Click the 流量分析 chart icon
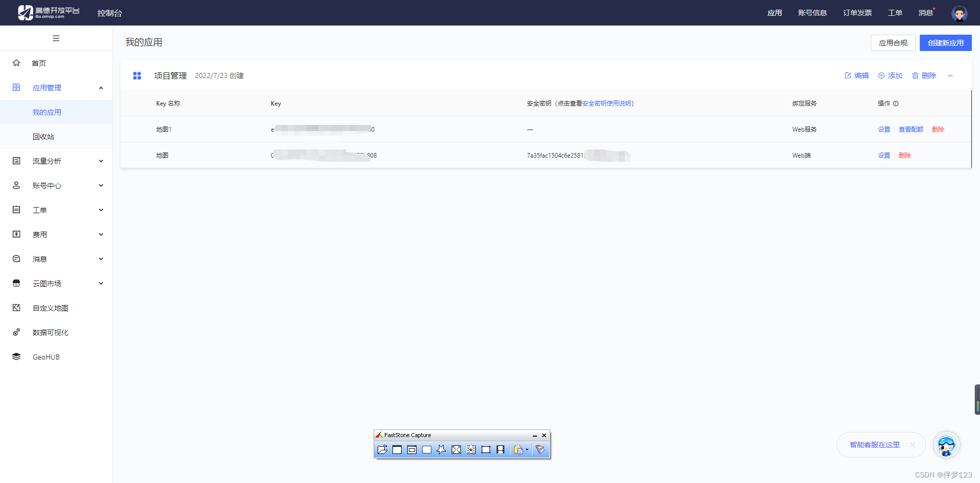This screenshot has height=483, width=980. (x=16, y=161)
